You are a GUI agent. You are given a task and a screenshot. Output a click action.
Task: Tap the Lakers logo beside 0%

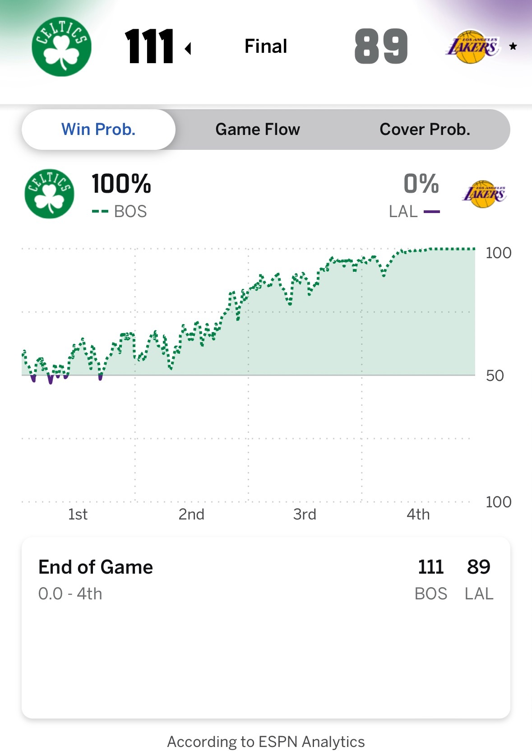(x=484, y=194)
